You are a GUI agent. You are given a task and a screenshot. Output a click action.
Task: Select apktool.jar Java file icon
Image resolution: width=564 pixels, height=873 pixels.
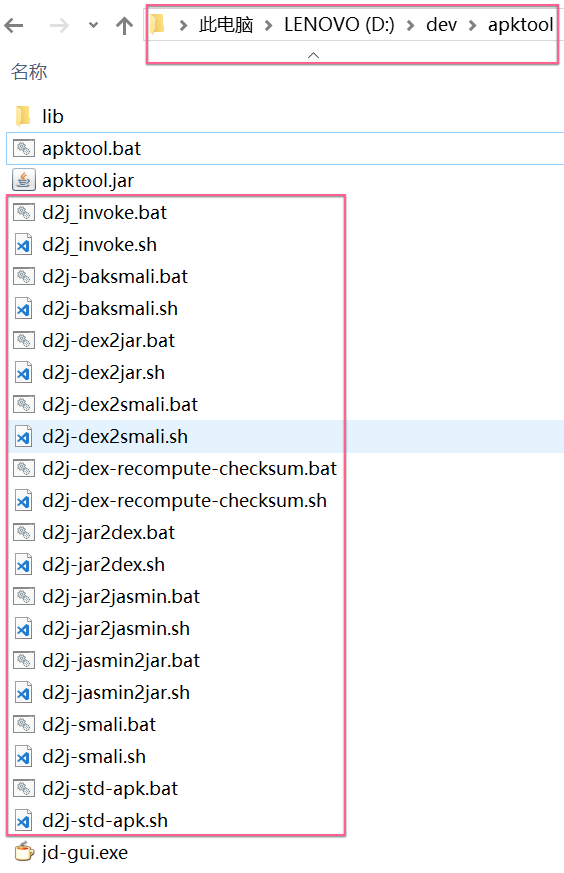23,180
